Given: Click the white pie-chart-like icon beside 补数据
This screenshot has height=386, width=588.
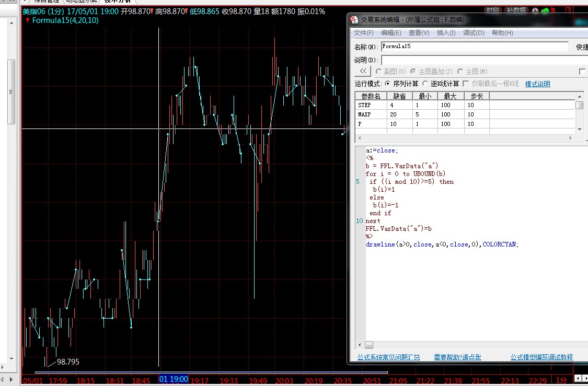Looking at the screenshot, I should [535, 10].
